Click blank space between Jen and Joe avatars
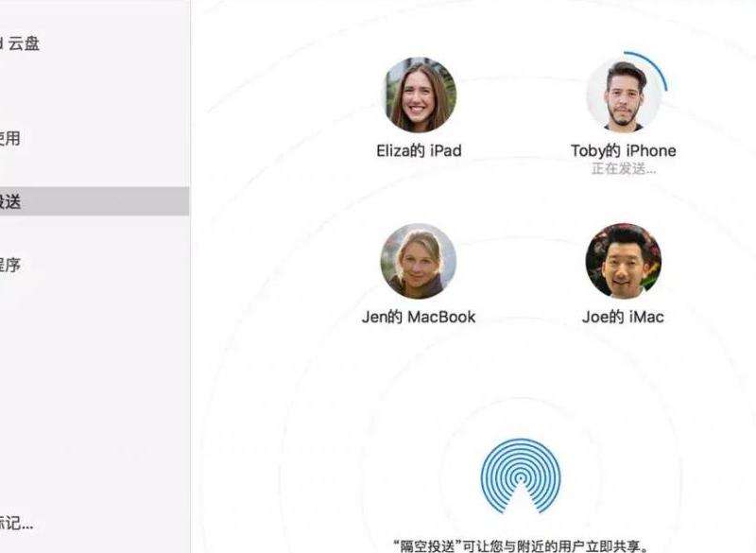 521,261
